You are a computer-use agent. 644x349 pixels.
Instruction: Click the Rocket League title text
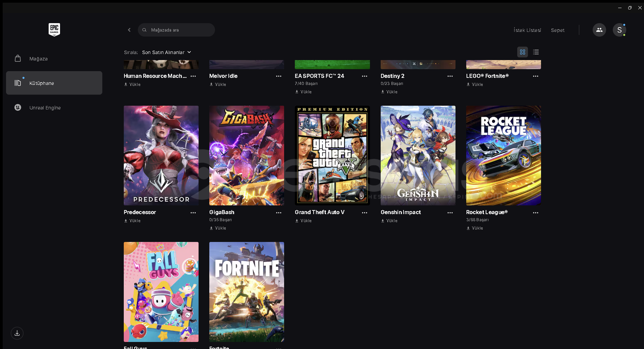coord(487,212)
